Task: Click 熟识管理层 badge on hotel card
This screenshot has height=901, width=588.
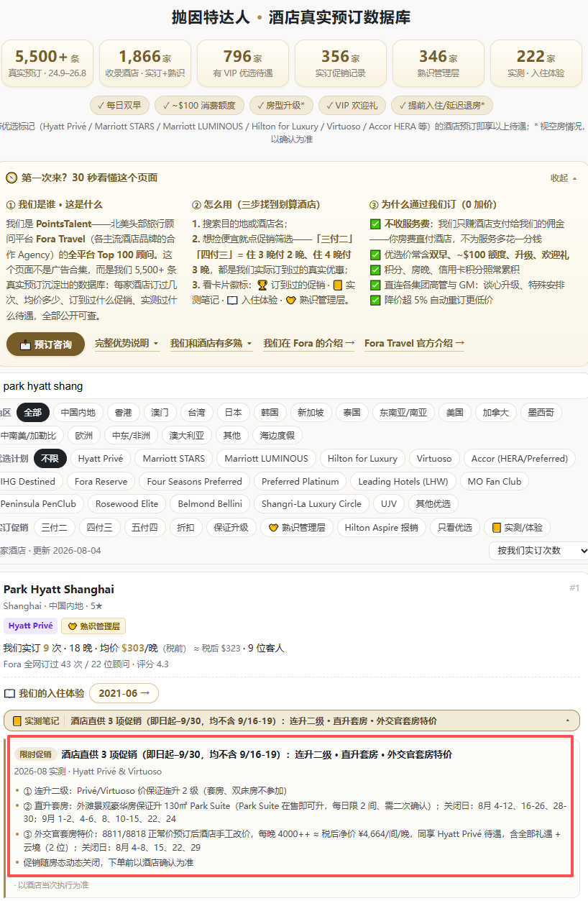Action: [93, 626]
